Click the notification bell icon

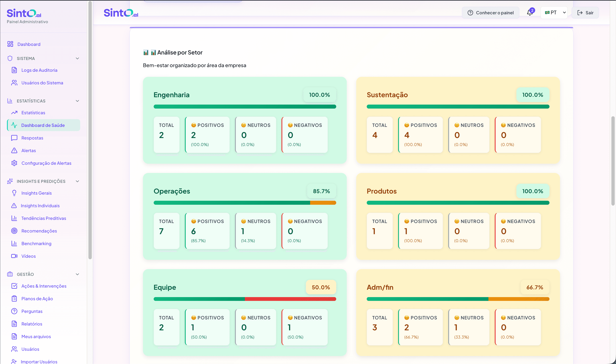pos(530,12)
